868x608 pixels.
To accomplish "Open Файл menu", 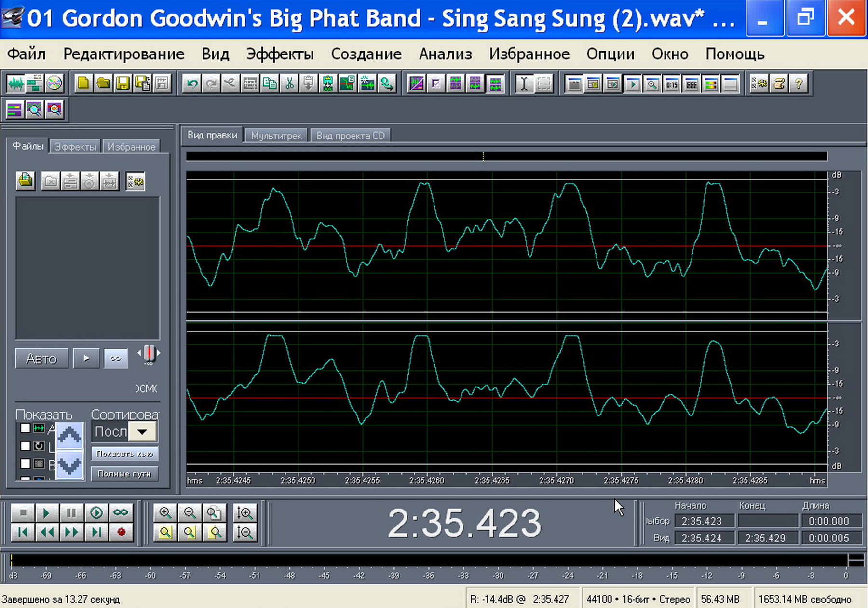I will [27, 54].
